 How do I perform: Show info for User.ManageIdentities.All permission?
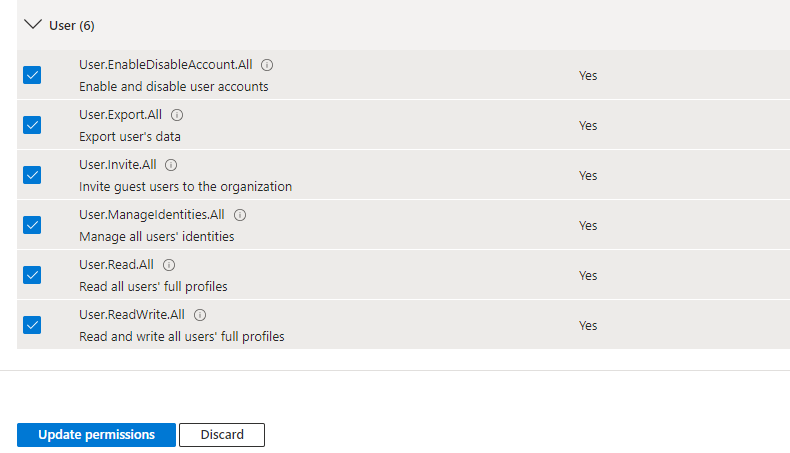pyautogui.click(x=240, y=215)
